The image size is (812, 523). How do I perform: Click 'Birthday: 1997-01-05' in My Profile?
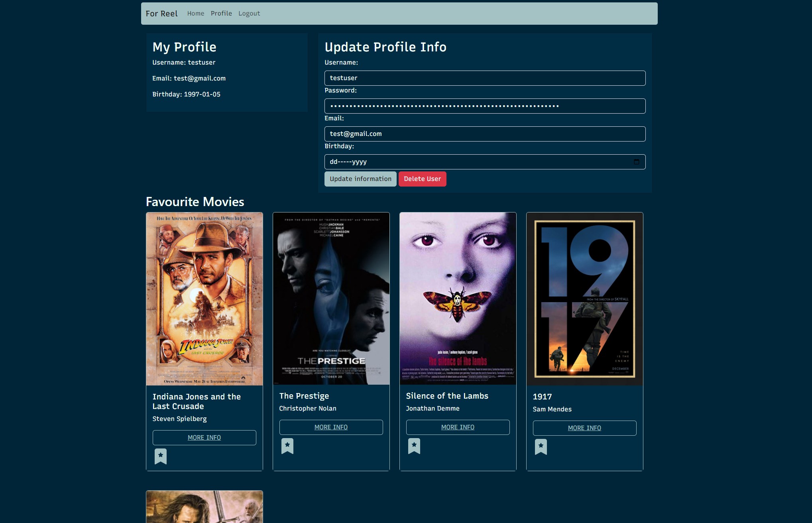(x=186, y=94)
